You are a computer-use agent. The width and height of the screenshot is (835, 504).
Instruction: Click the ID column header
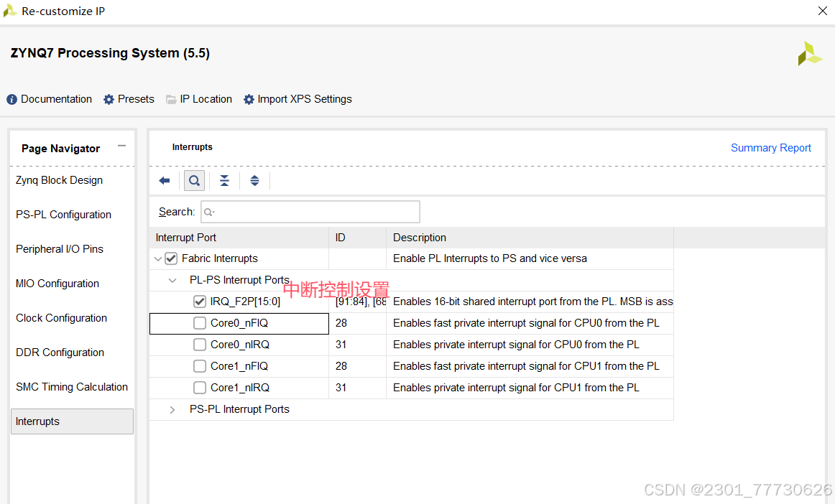pyautogui.click(x=357, y=238)
